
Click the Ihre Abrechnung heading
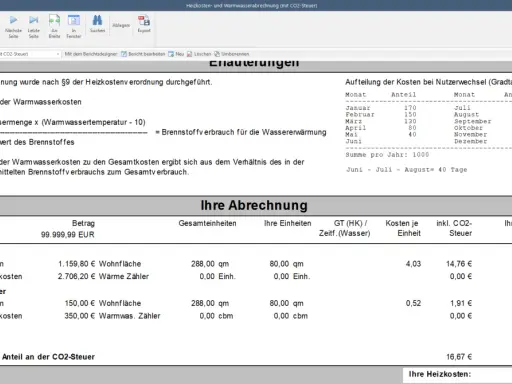(x=254, y=205)
